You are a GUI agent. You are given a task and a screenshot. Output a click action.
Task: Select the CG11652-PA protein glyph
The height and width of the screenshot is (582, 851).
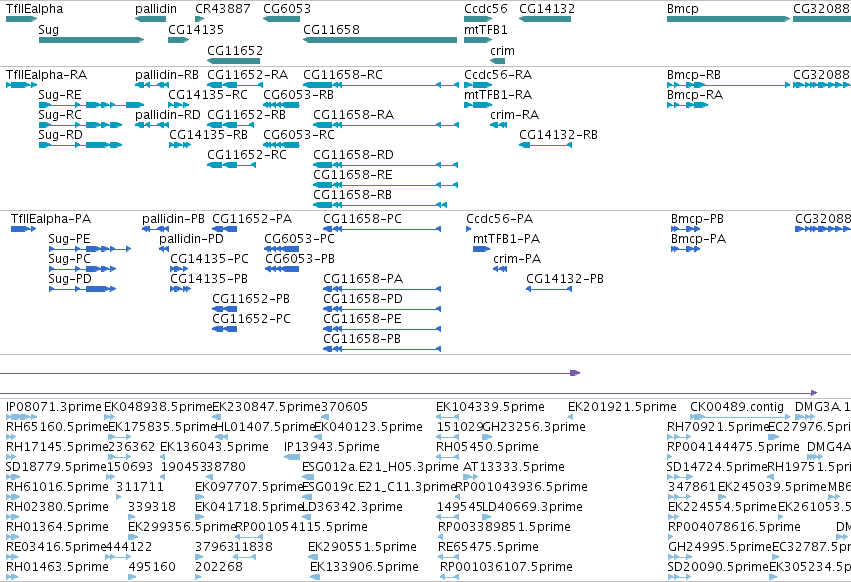(225, 229)
